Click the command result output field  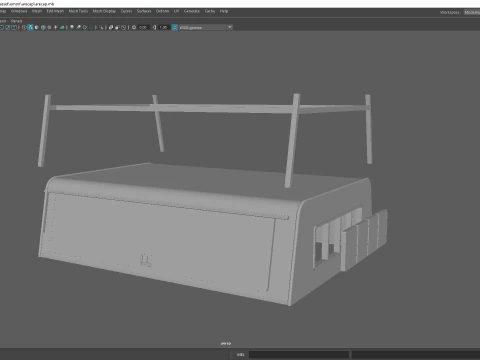point(416,354)
